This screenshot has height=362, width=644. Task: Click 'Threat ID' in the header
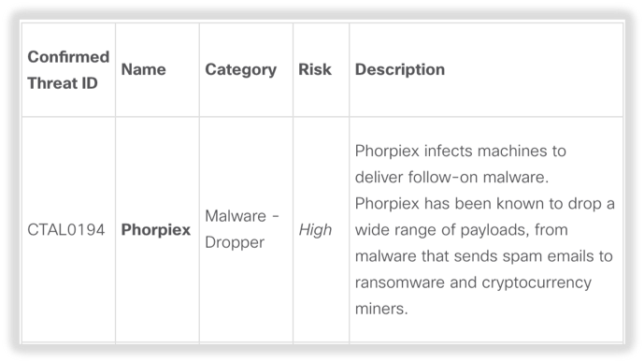(x=63, y=83)
